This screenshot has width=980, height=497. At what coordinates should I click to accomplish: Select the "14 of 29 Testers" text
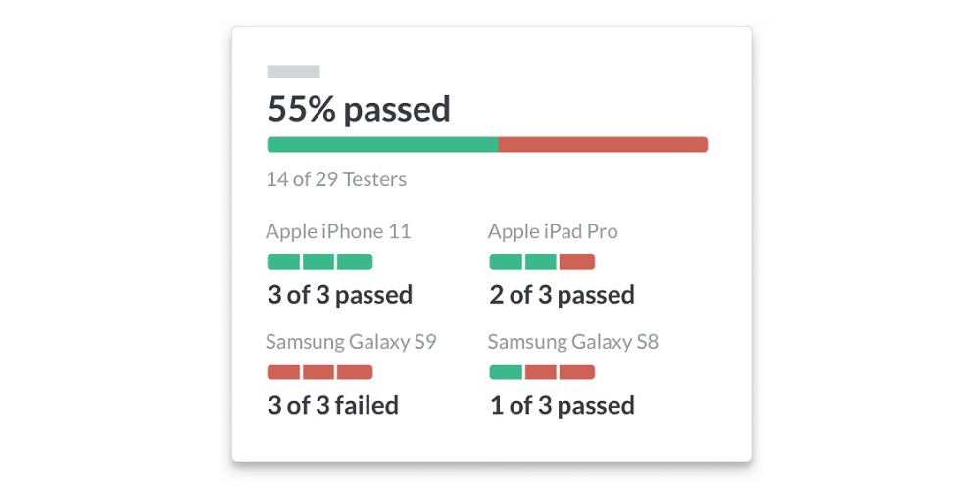point(336,179)
